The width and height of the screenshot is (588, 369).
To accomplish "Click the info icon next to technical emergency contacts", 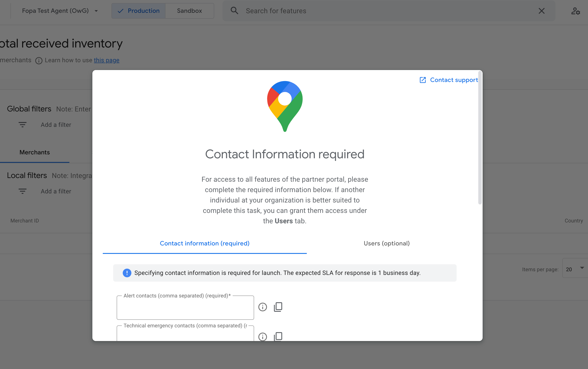I will coord(263,337).
